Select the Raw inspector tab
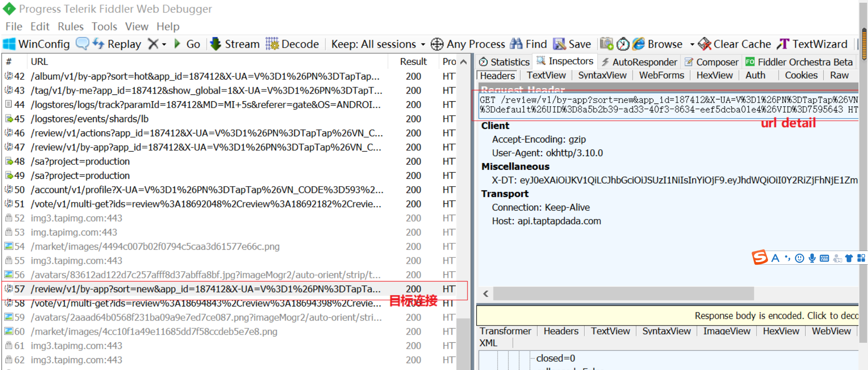The height and width of the screenshot is (370, 868). pos(839,75)
